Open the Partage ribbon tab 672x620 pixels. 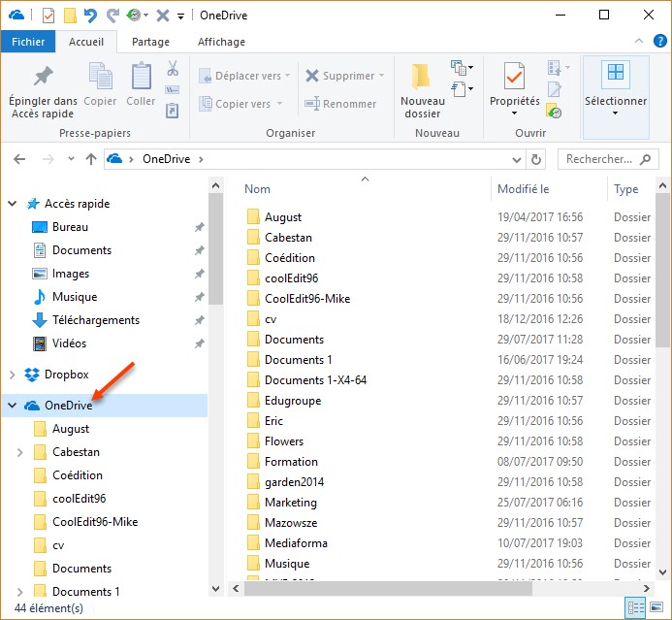click(150, 42)
